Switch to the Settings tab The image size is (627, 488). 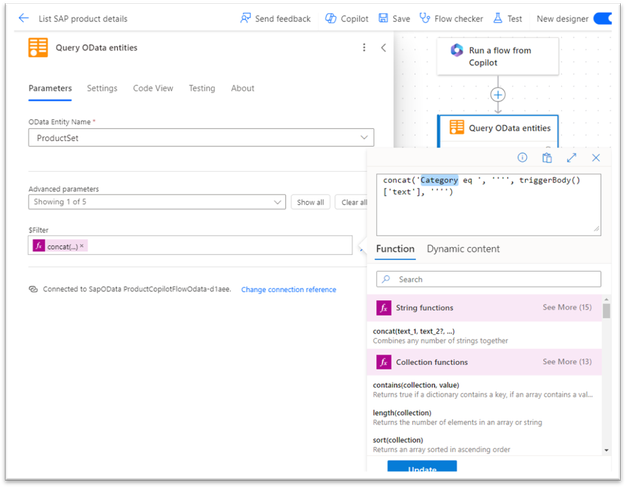pyautogui.click(x=102, y=88)
